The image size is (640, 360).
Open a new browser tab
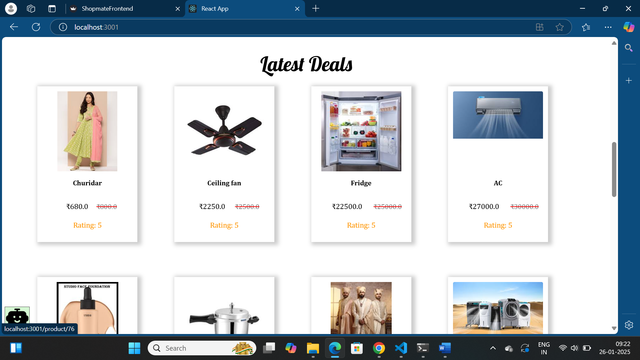(316, 9)
